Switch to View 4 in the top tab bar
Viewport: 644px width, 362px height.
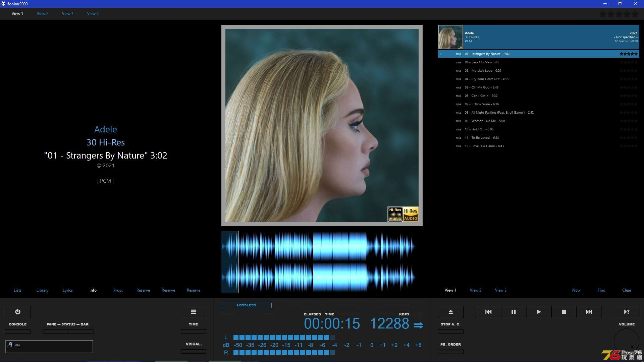tap(93, 14)
